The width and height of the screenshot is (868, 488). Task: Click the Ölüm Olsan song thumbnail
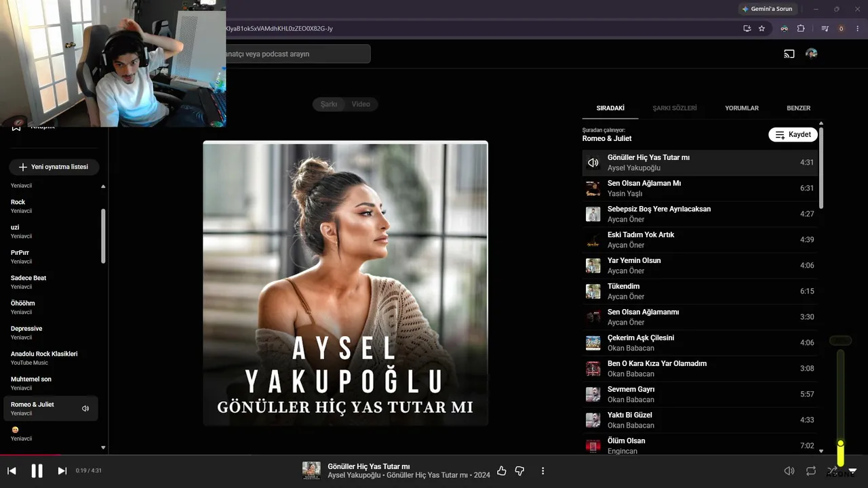(x=593, y=446)
